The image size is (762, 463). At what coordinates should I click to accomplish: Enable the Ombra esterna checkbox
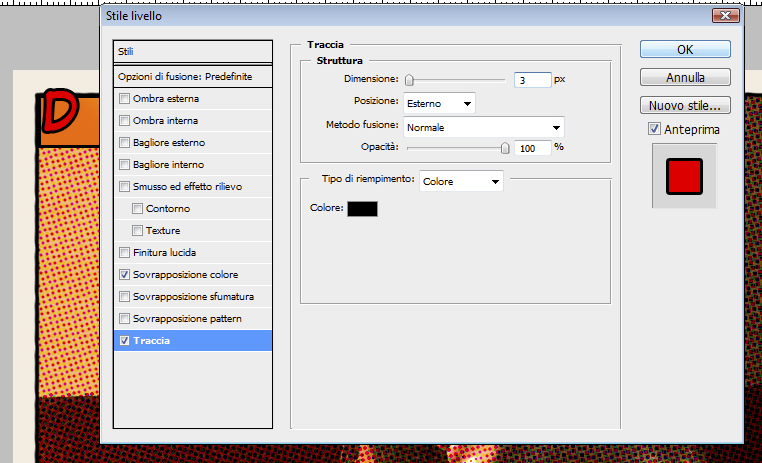(x=124, y=99)
